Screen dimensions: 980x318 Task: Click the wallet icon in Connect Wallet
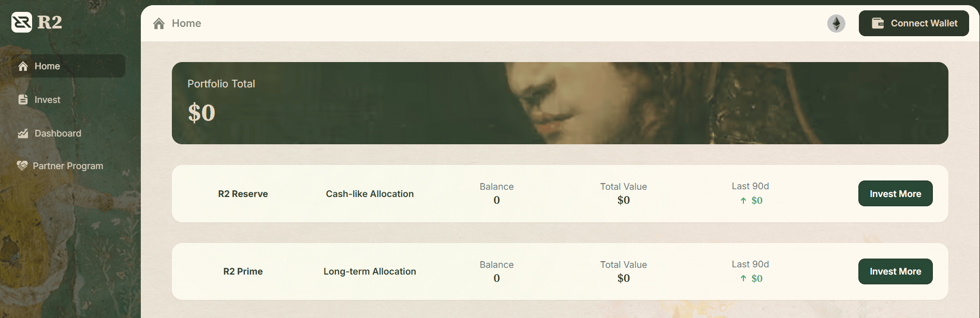877,23
